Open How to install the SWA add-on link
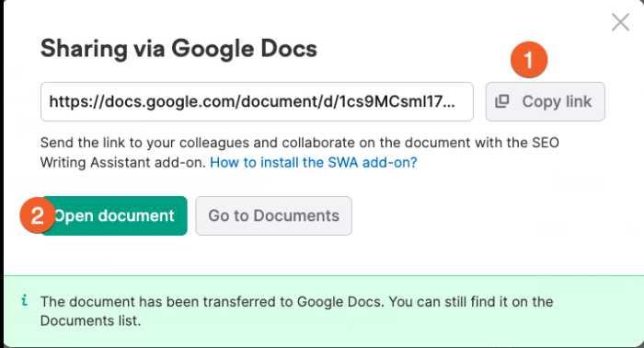 pyautogui.click(x=314, y=162)
